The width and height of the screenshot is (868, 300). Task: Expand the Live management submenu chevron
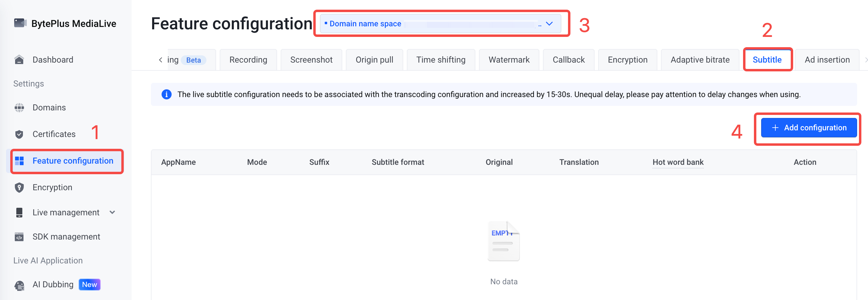pyautogui.click(x=113, y=212)
